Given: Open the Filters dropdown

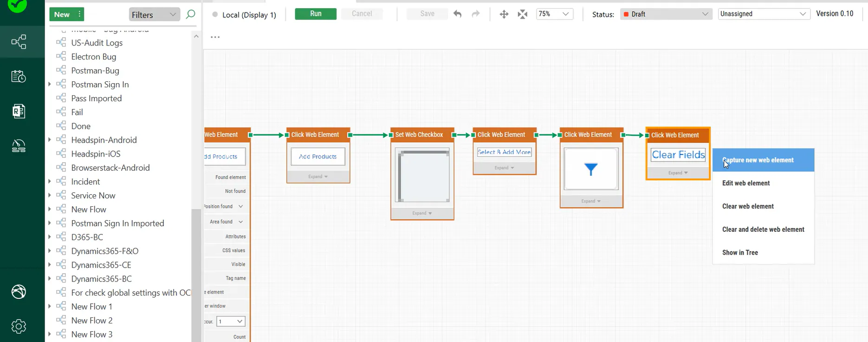Looking at the screenshot, I should [x=154, y=15].
